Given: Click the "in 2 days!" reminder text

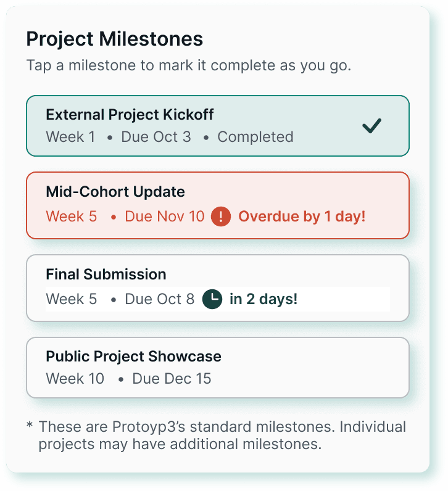Looking at the screenshot, I should coord(263,299).
